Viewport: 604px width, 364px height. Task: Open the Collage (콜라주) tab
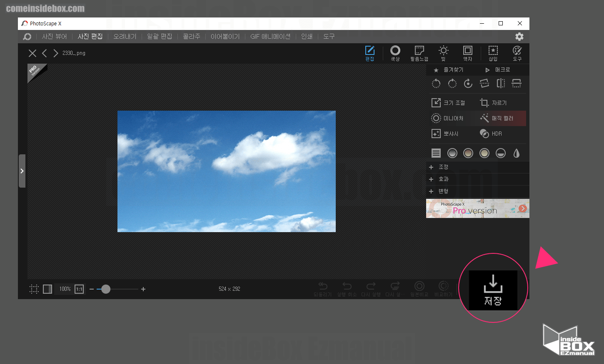pos(191,37)
